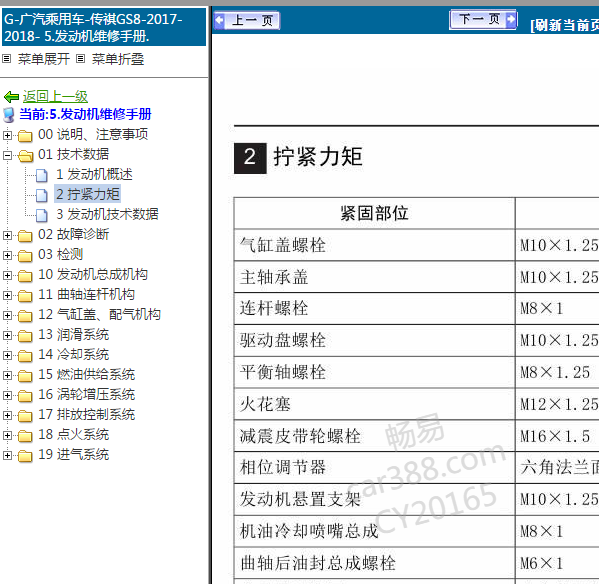Collapse the 01 技术数据 node
The width and height of the screenshot is (599, 584).
click(7, 155)
